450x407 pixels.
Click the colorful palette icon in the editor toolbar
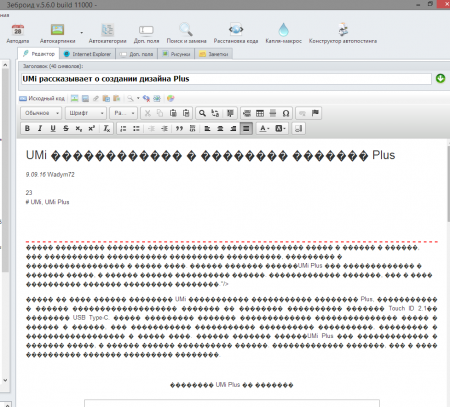coord(170,98)
